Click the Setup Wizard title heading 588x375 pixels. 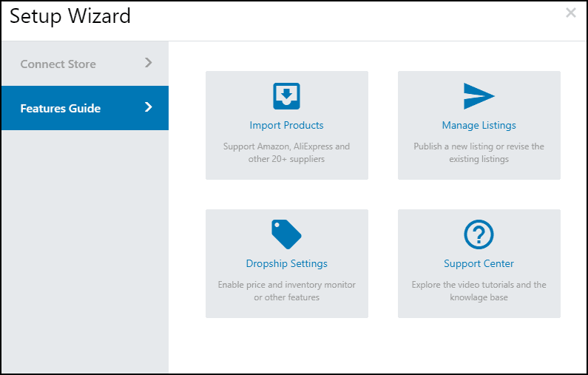70,16
